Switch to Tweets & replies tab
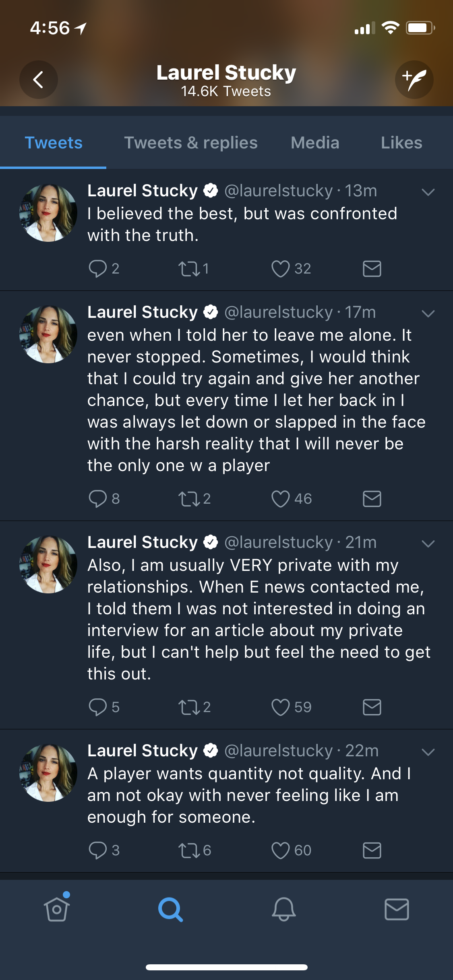The width and height of the screenshot is (453, 980). [x=190, y=143]
